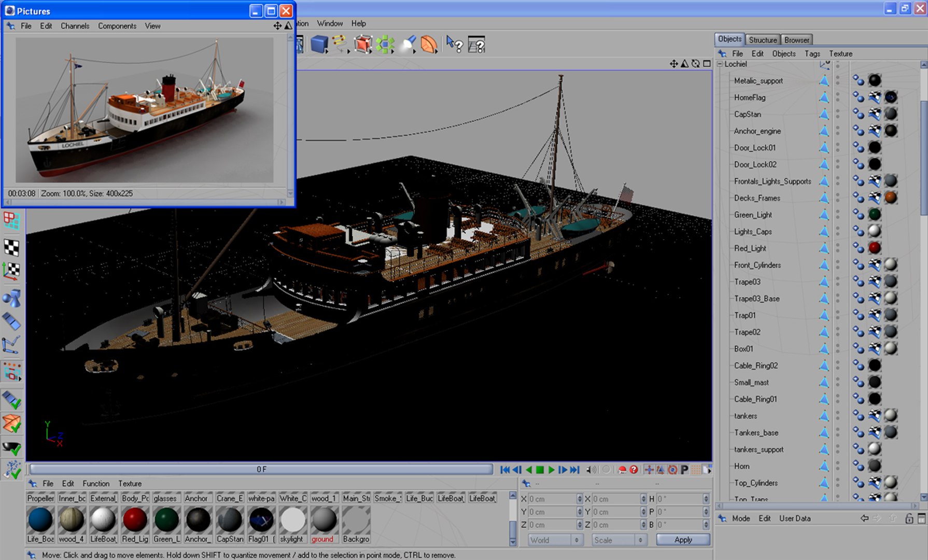Select the Red_Lig material sphere
The image size is (928, 560).
point(135,520)
